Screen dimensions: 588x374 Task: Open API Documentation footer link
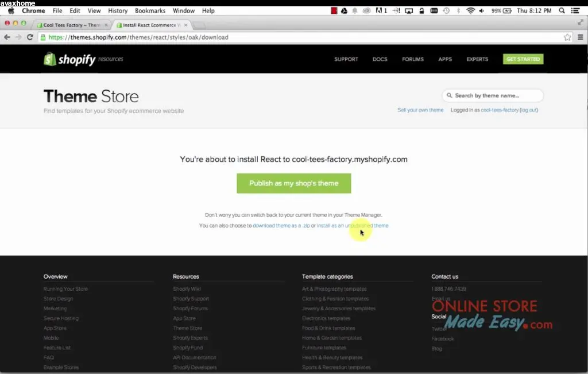point(195,357)
